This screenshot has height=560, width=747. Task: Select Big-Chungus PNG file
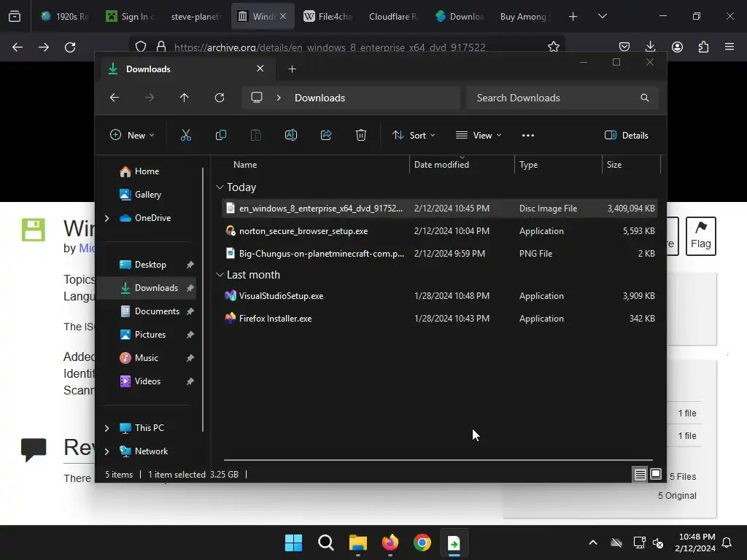[440, 254]
